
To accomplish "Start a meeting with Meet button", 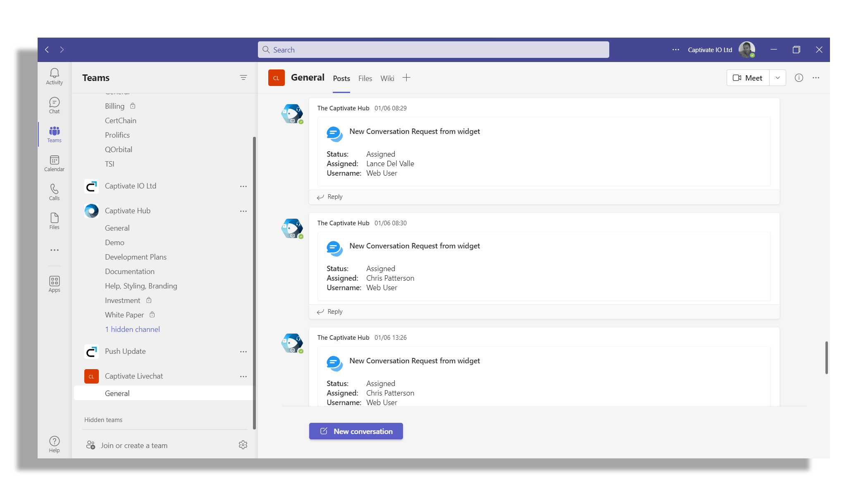I will tap(748, 78).
